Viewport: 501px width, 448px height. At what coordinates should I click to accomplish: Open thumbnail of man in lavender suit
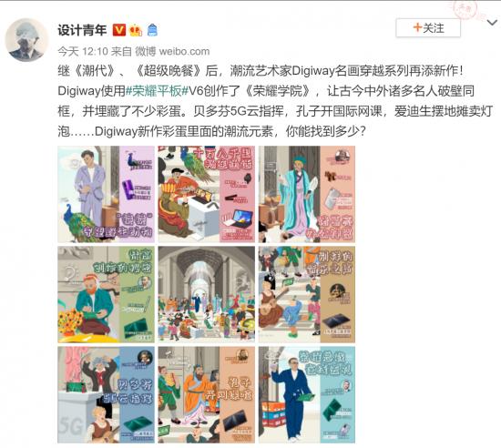106,194
